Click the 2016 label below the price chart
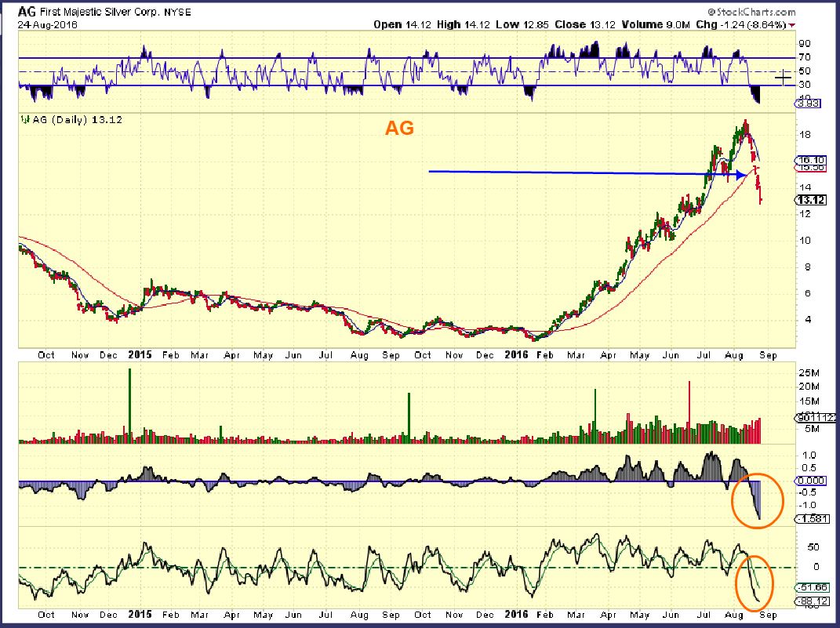The width and height of the screenshot is (840, 628). point(516,354)
